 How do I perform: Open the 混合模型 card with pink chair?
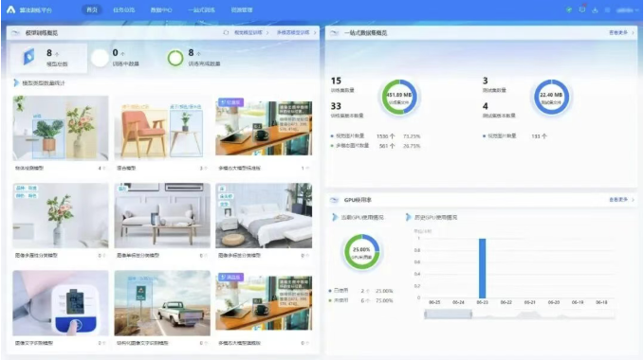(162, 128)
